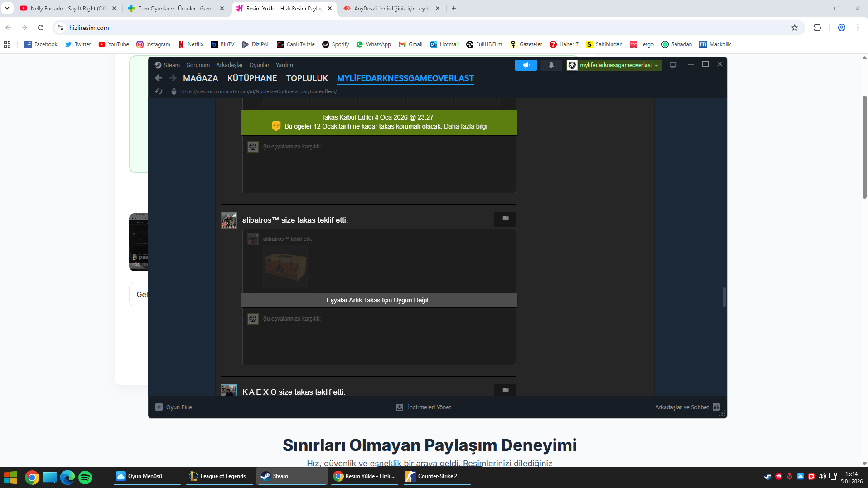This screenshot has width=868, height=488.
Task: Switch to Counter-Strike 2 in taskbar
Action: [437, 476]
